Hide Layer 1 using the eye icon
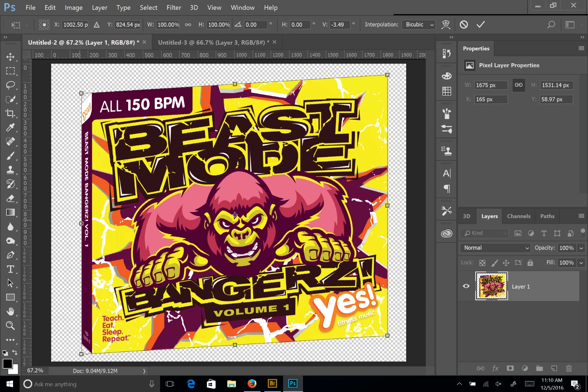The height and width of the screenshot is (392, 588). click(x=466, y=286)
